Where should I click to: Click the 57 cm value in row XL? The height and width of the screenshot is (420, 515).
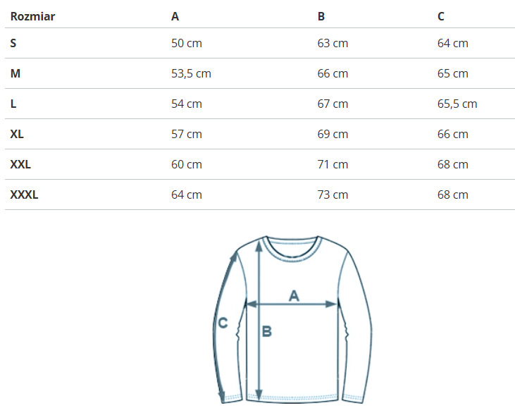187,134
